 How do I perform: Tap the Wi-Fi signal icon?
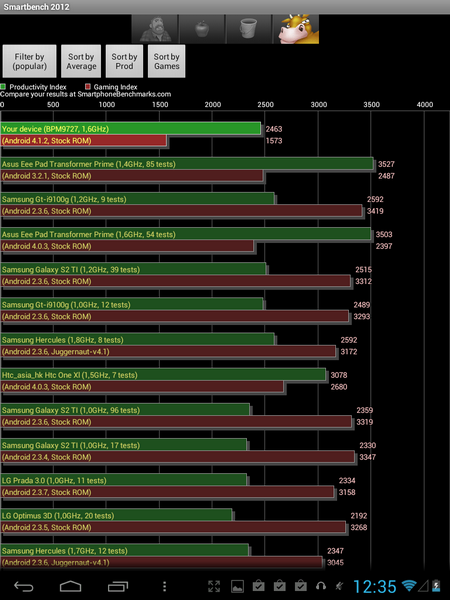(409, 585)
